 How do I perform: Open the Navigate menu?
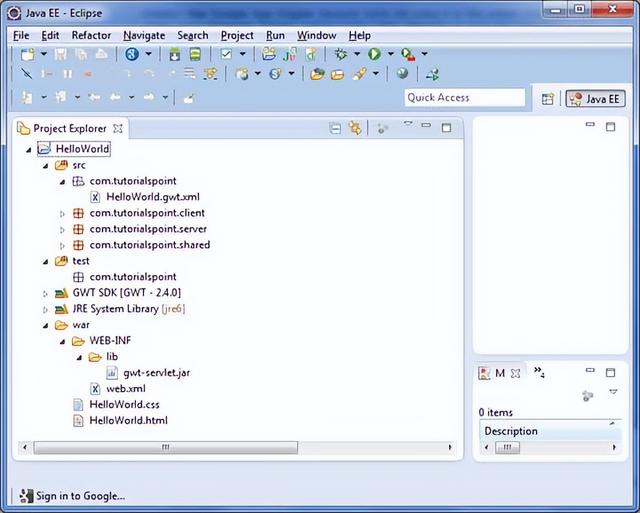click(144, 36)
